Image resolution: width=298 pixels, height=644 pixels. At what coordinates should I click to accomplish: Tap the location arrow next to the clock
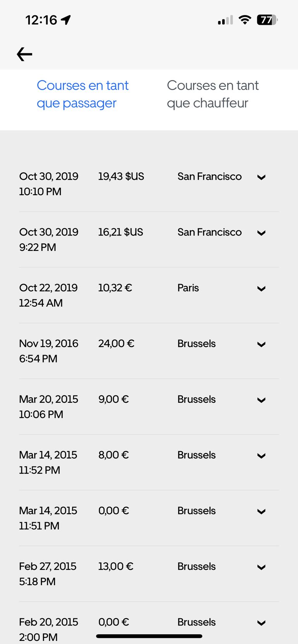point(66,20)
